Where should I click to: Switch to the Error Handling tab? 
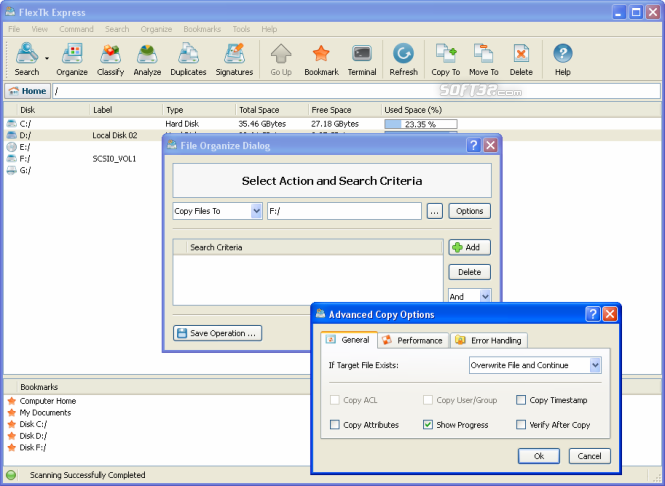click(x=489, y=341)
